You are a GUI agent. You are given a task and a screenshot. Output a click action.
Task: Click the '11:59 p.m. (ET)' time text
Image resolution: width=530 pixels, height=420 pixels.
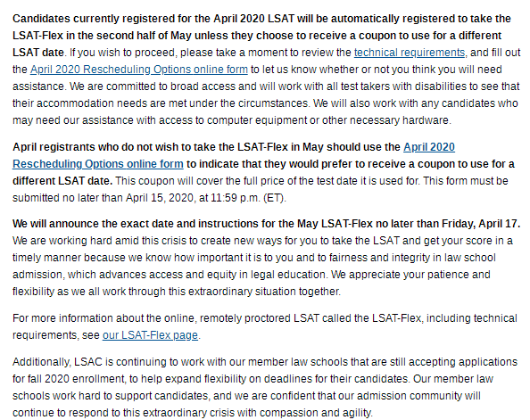[247, 198]
